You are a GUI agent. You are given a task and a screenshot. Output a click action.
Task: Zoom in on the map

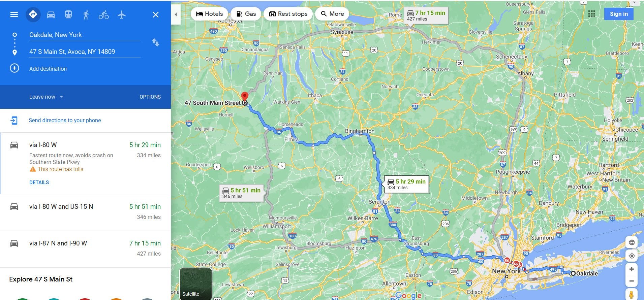click(x=632, y=269)
